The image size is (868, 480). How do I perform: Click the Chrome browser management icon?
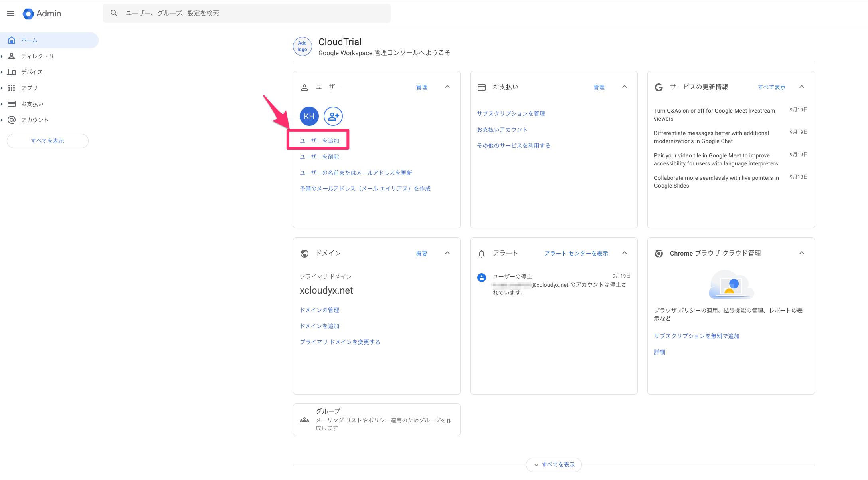659,253
